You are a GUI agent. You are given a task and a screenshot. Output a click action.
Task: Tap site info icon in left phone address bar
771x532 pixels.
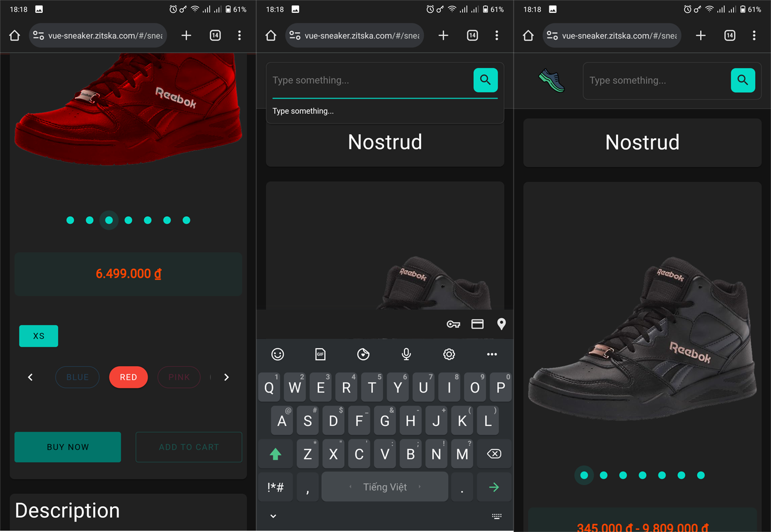[x=39, y=36]
